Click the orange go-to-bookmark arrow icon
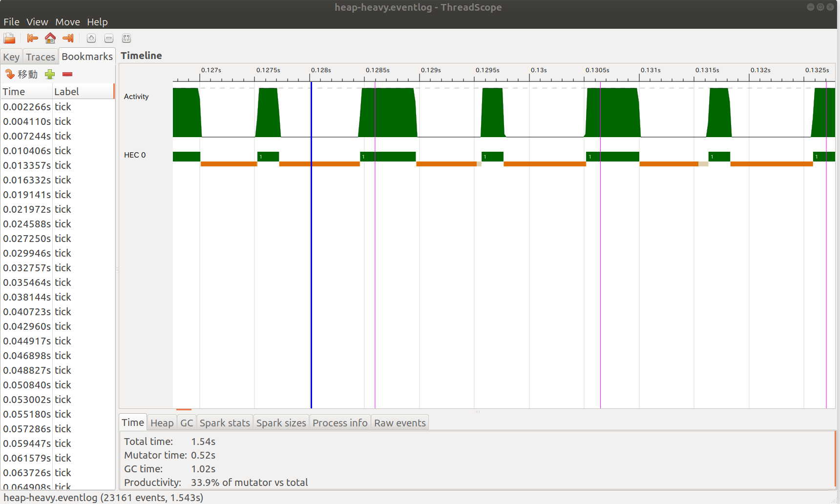 tap(9, 74)
